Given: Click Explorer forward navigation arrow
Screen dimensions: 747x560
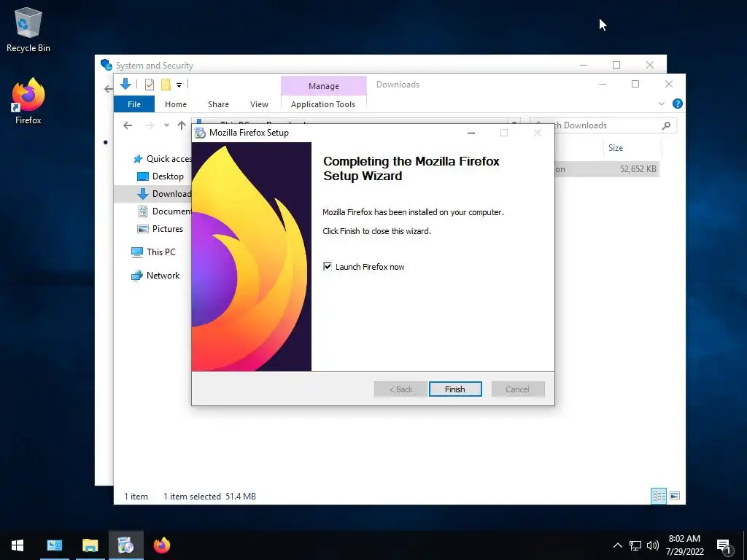Looking at the screenshot, I should [149, 125].
